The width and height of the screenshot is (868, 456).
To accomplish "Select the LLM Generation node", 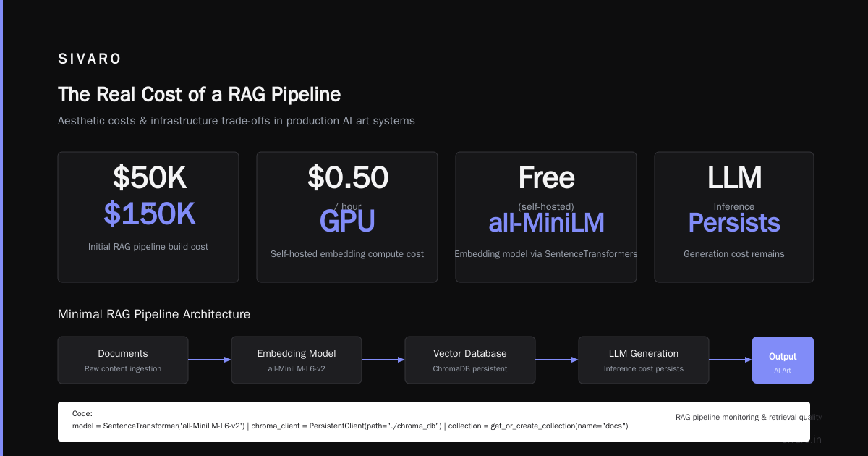I will [644, 360].
